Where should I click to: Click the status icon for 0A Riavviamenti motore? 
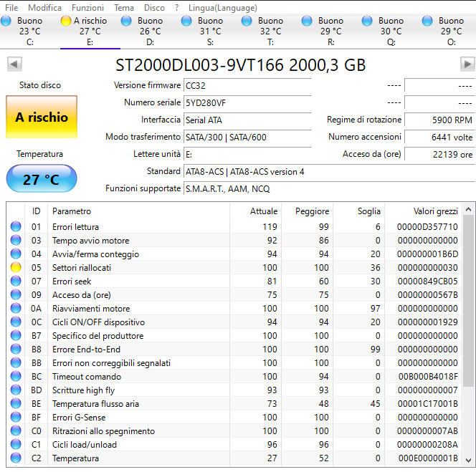(16, 308)
